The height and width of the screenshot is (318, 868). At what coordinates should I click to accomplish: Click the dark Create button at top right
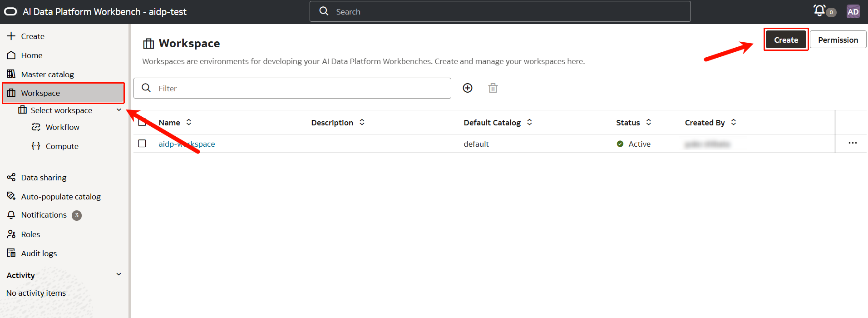click(786, 40)
